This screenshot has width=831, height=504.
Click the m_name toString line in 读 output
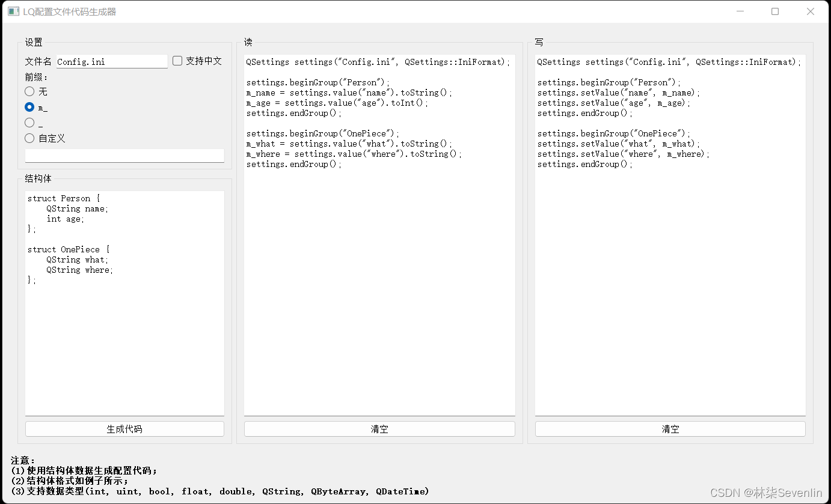click(349, 93)
